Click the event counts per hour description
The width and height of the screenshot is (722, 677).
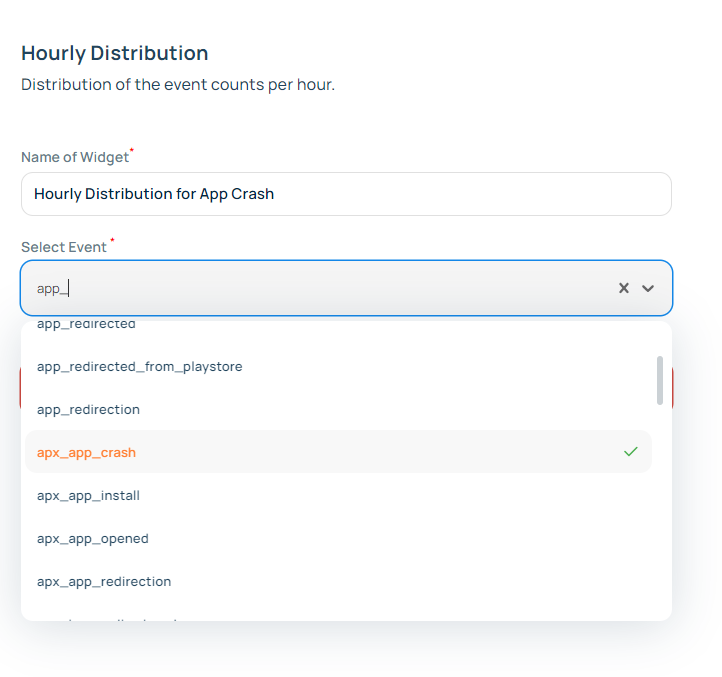[178, 84]
